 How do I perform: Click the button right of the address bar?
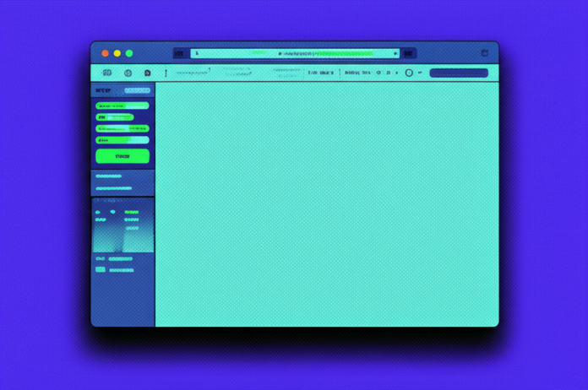click(408, 53)
